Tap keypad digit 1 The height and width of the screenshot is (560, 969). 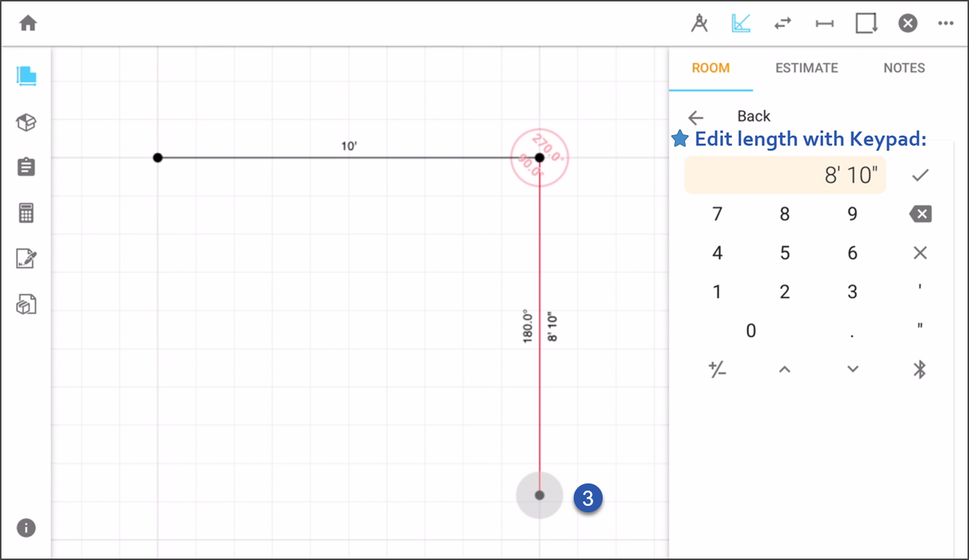(718, 292)
